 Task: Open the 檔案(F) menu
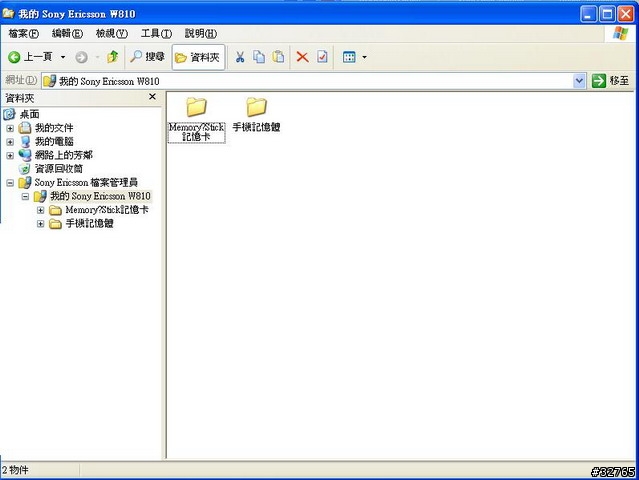coord(24,33)
